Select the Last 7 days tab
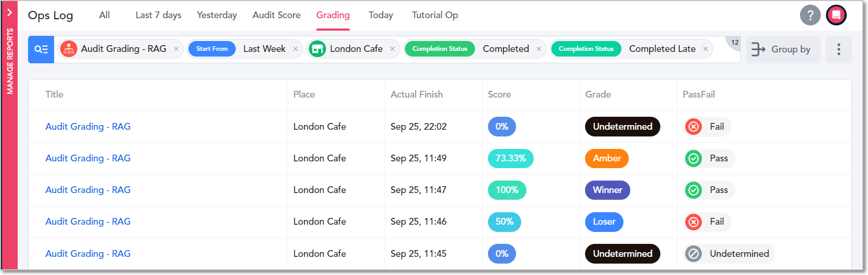 158,15
